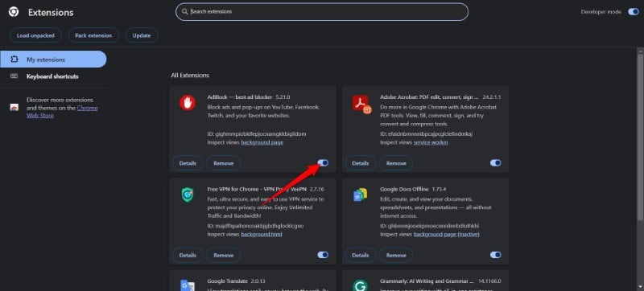Click the Free VPN version 2.7.16 text

point(316,189)
